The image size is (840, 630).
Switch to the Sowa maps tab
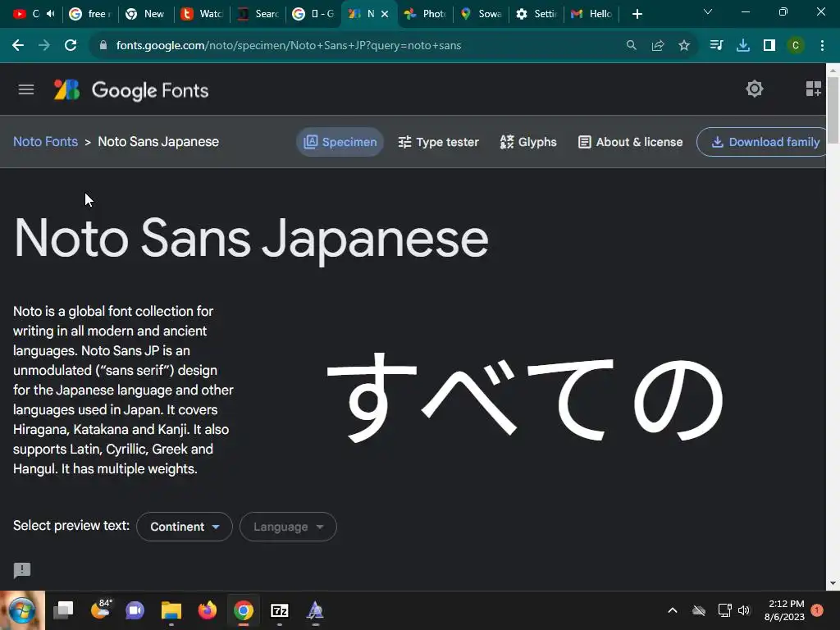pos(481,14)
